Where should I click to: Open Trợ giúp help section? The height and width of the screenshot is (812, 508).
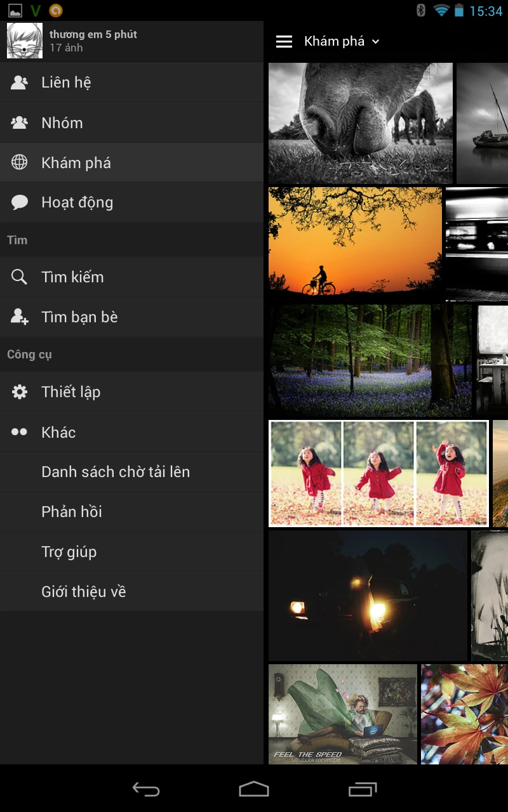[x=69, y=551]
